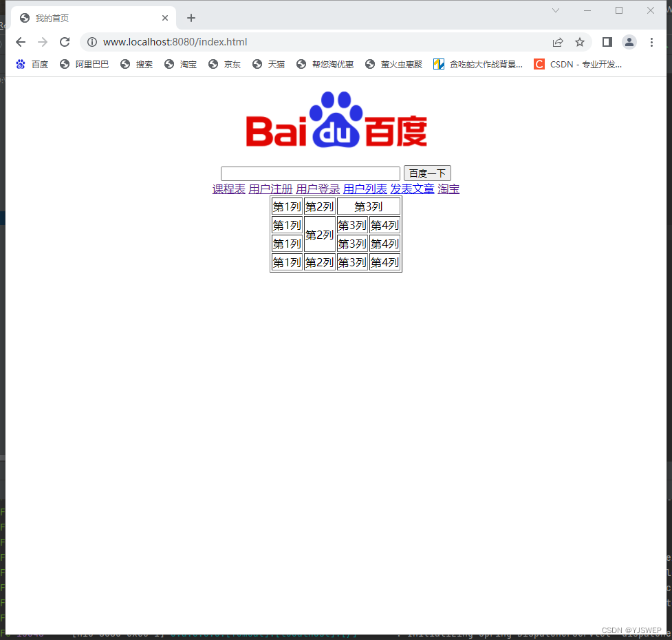Click the Baidu logo image
Image resolution: width=672 pixels, height=640 pixels.
point(336,120)
